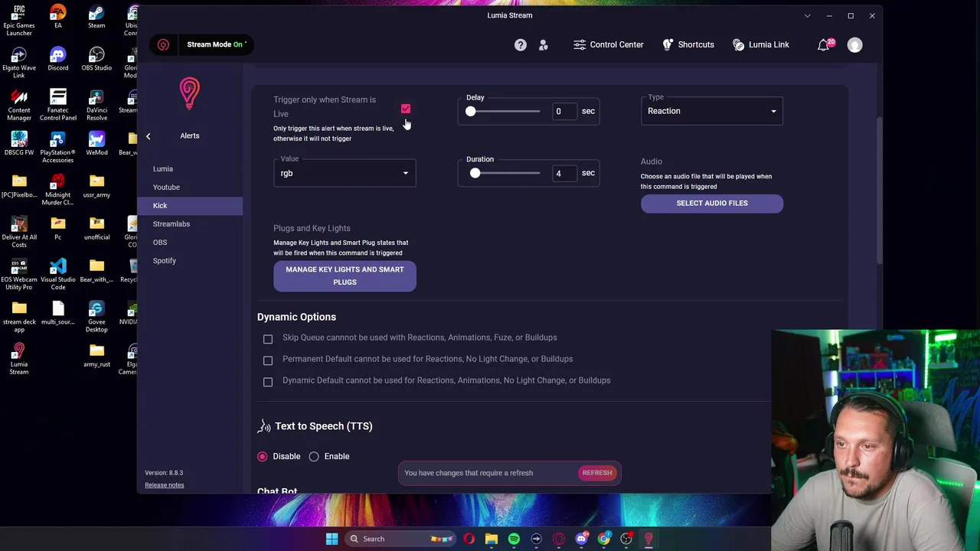Image resolution: width=980 pixels, height=551 pixels.
Task: Launch Discord from the desktop
Action: 58,59
